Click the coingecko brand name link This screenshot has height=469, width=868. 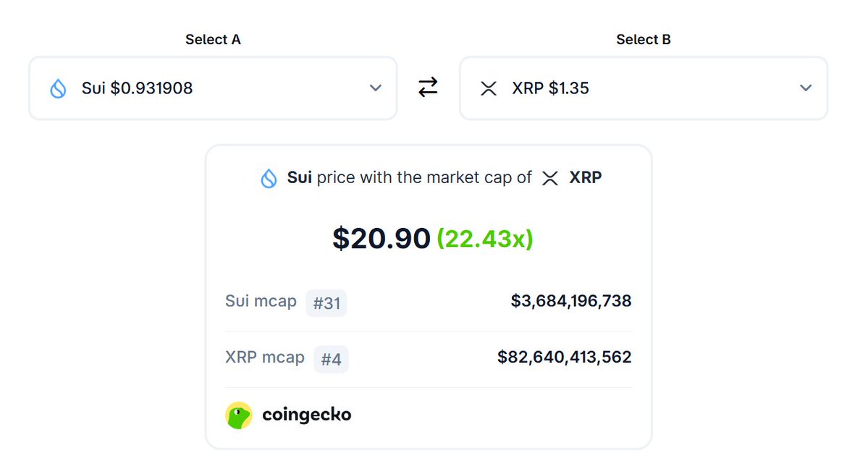(306, 415)
